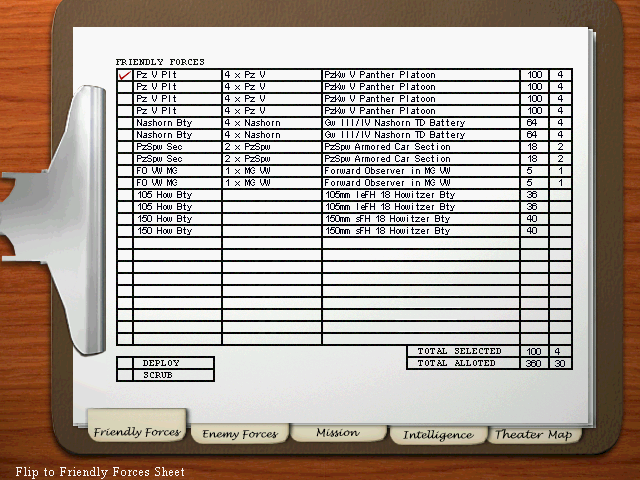Image resolution: width=640 pixels, height=480 pixels.
Task: Click the first Nashorn Bty cost 64
Action: (x=532, y=122)
